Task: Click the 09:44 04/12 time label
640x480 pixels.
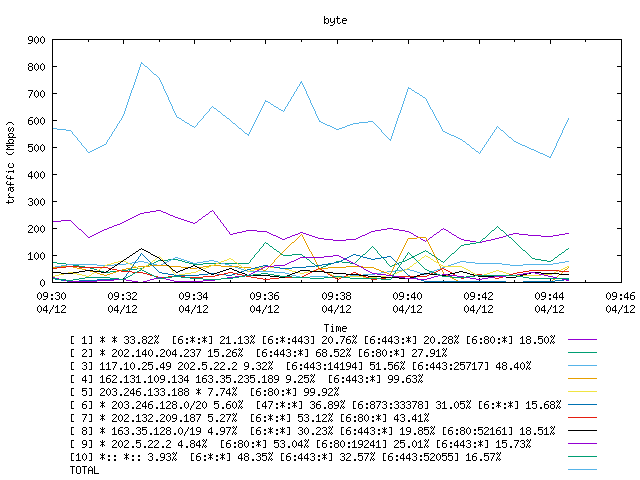Action: coord(549,302)
